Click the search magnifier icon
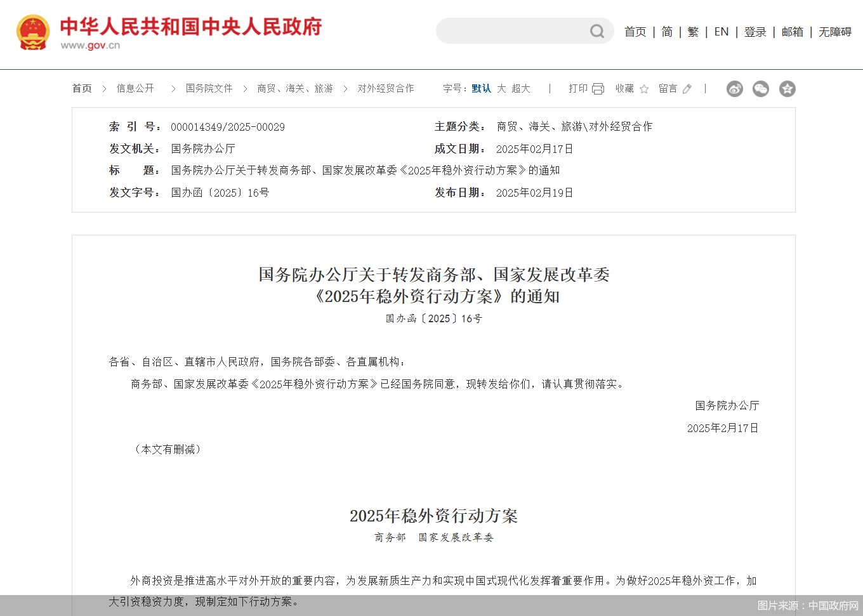The height and width of the screenshot is (616, 863). 596,31
